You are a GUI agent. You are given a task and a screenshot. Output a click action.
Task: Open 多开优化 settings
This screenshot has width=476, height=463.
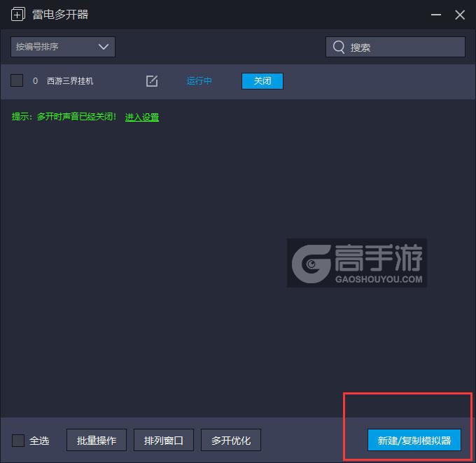coord(231,440)
